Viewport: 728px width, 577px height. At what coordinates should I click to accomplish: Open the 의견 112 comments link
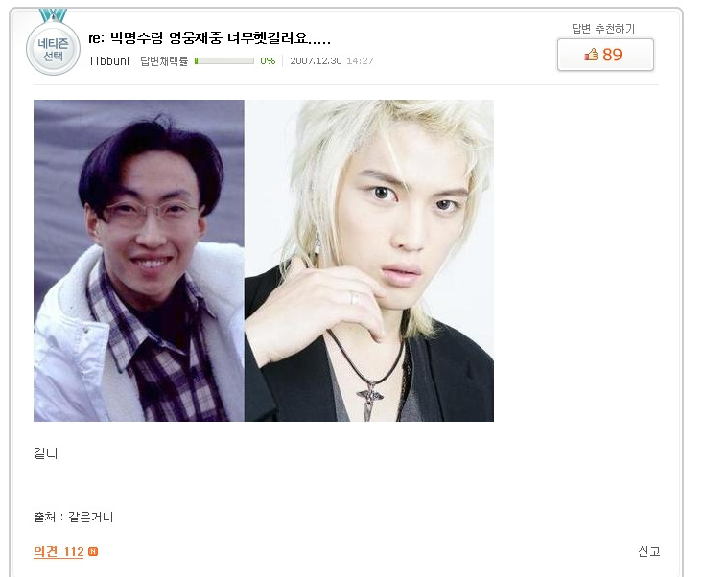coord(59,551)
